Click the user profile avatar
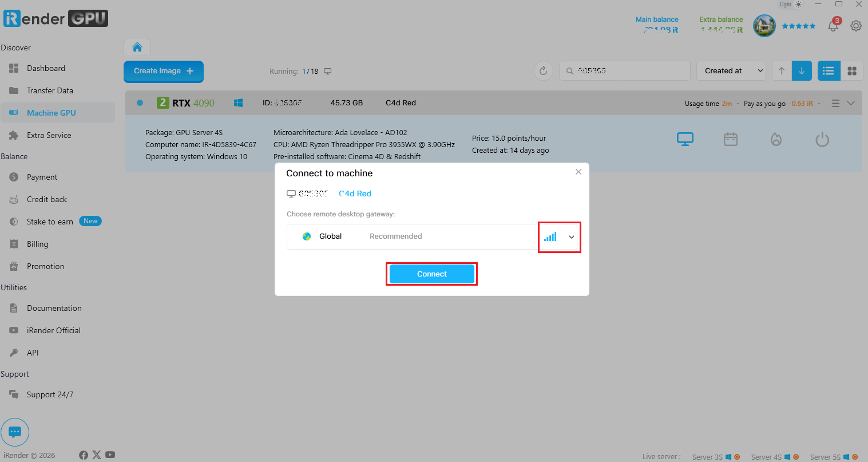The width and height of the screenshot is (868, 462). (x=764, y=26)
